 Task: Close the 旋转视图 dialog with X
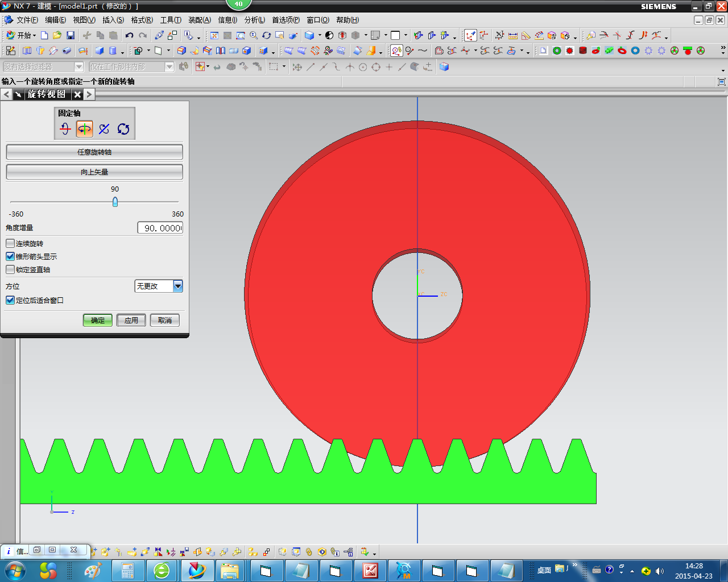[x=77, y=94]
